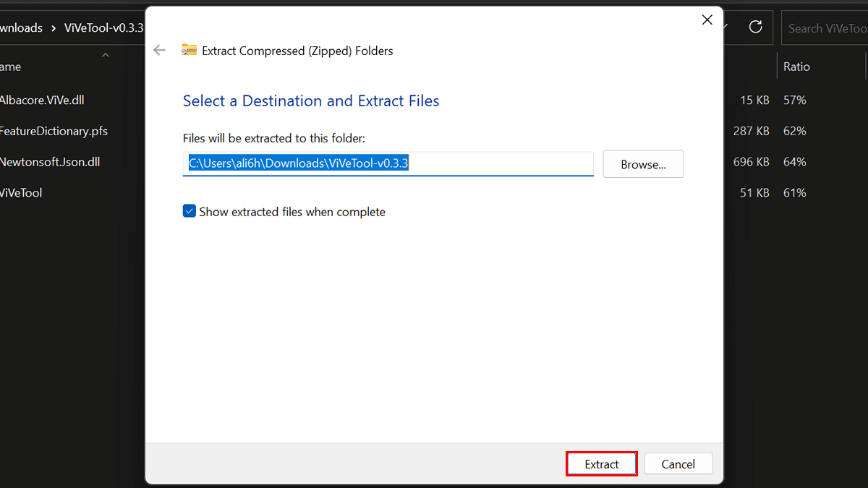Select the Albacore.ViVe.dll file
This screenshot has height=488, width=868.
pos(42,100)
